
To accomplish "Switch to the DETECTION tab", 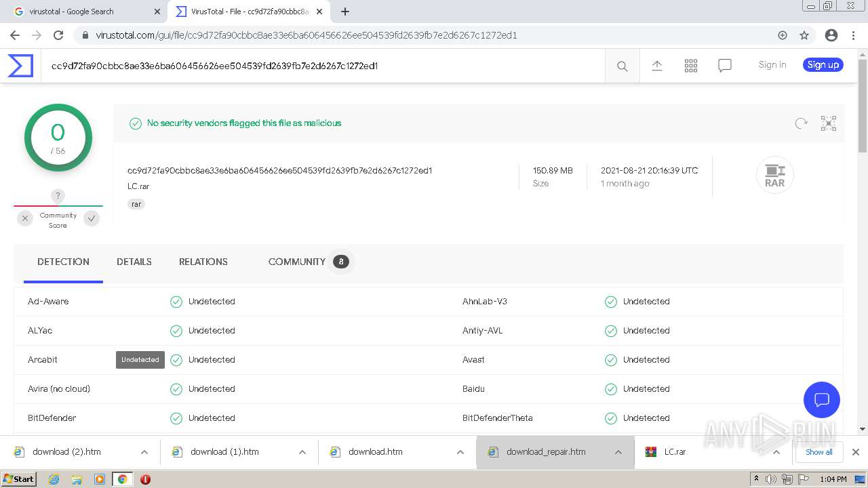I will point(63,262).
